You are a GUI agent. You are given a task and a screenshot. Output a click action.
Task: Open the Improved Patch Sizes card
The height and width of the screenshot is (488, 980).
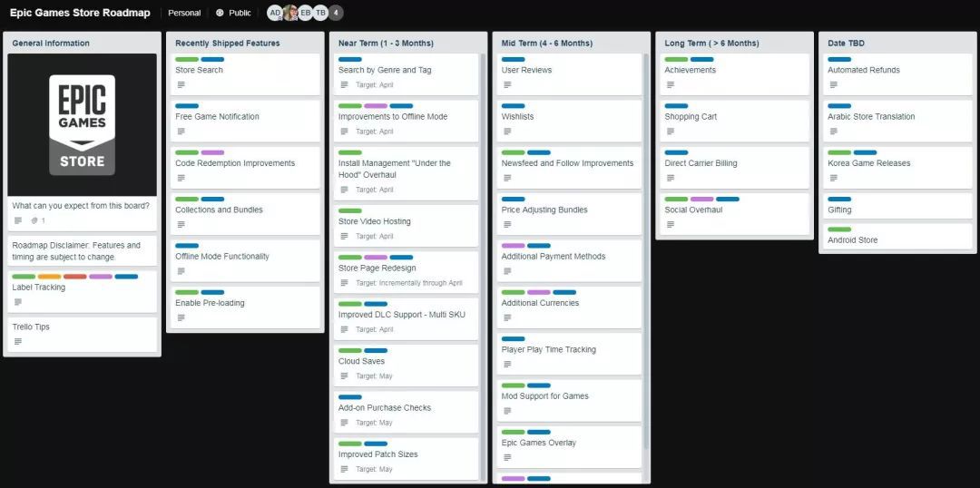click(x=406, y=459)
